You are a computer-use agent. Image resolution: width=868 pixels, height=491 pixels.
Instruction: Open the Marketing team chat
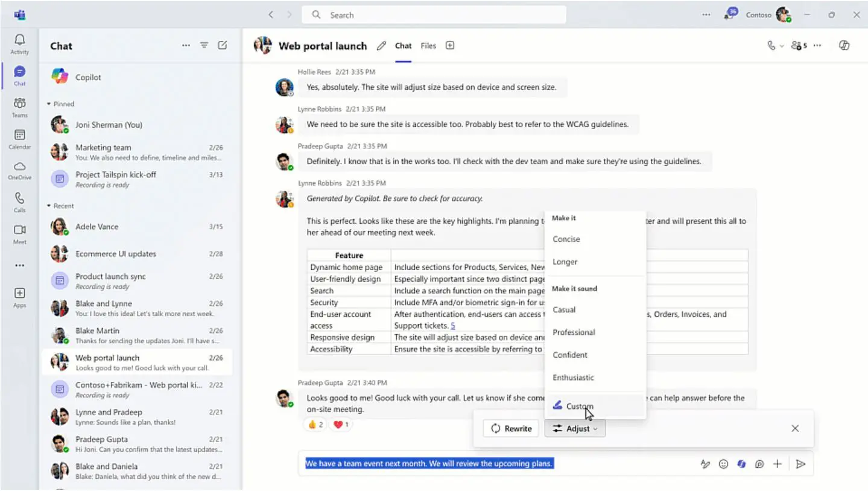(138, 152)
